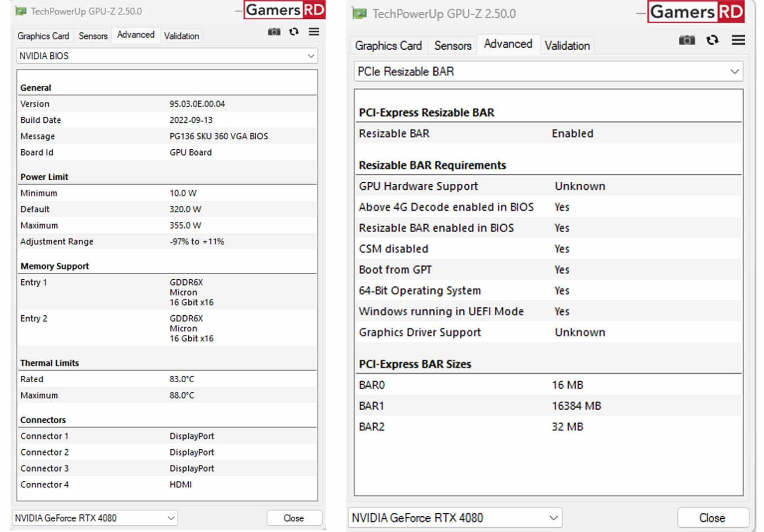The height and width of the screenshot is (532, 764).
Task: Click the Resizable BAR Enabled row
Action: 549,133
